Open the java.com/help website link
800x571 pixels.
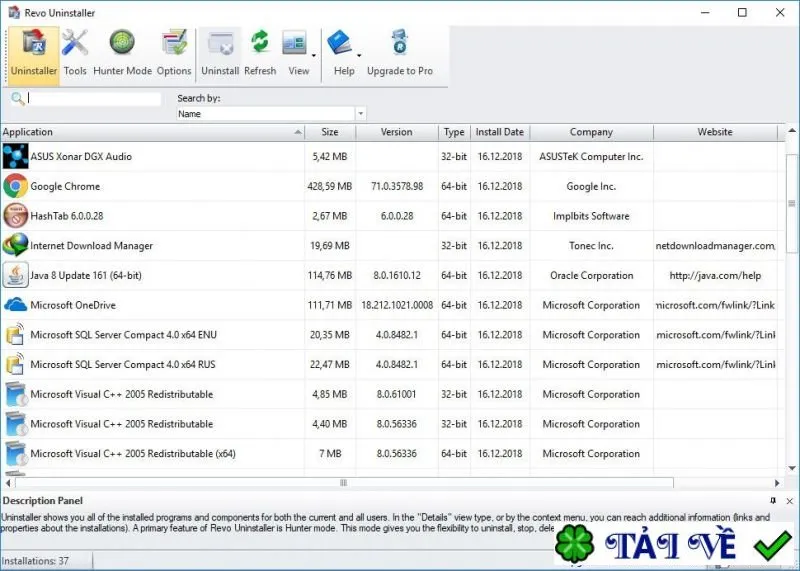tap(715, 276)
